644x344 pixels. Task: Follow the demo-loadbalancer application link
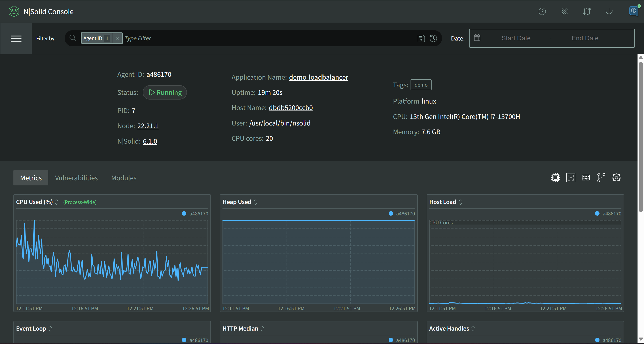click(x=318, y=77)
